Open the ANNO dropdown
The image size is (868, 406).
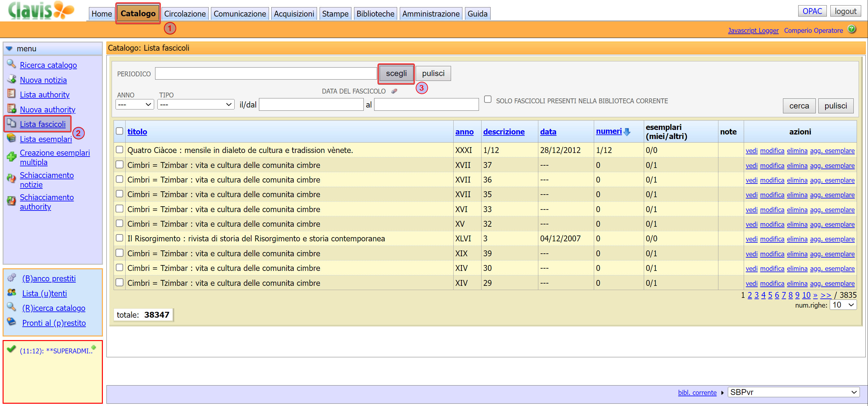[x=134, y=105]
